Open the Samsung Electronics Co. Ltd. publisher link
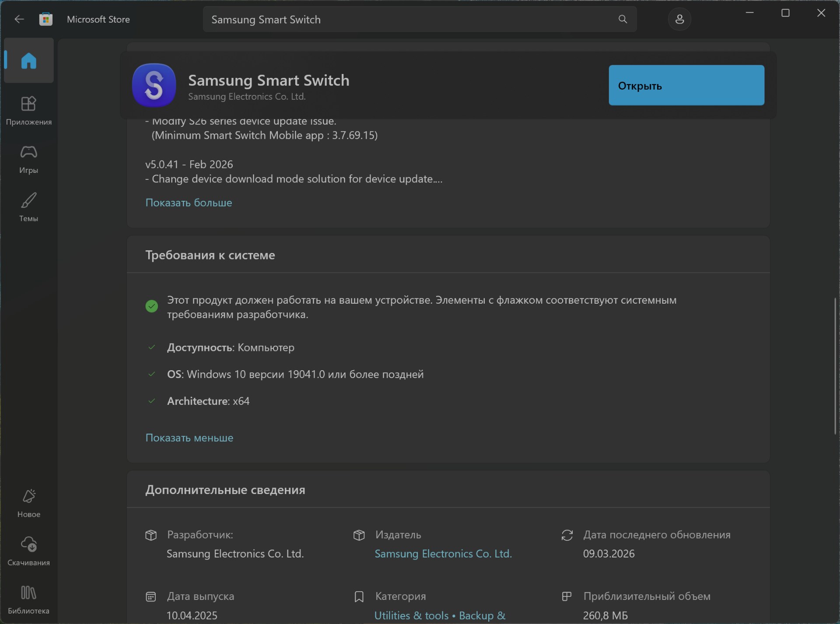Screen dimensions: 840x624 pos(443,554)
